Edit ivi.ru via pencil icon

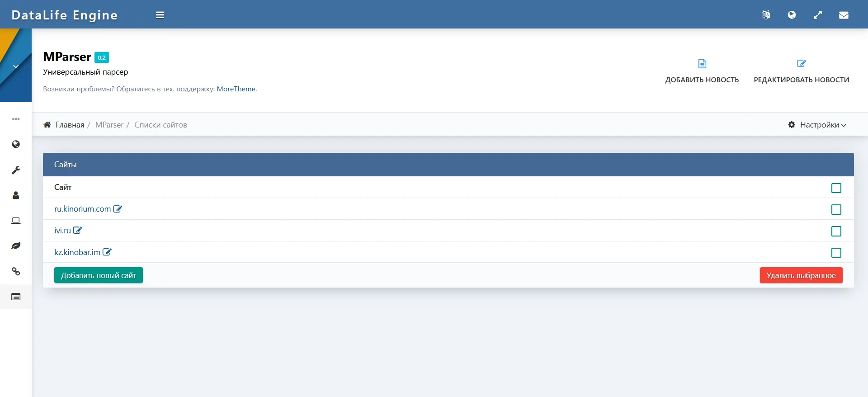(x=77, y=230)
